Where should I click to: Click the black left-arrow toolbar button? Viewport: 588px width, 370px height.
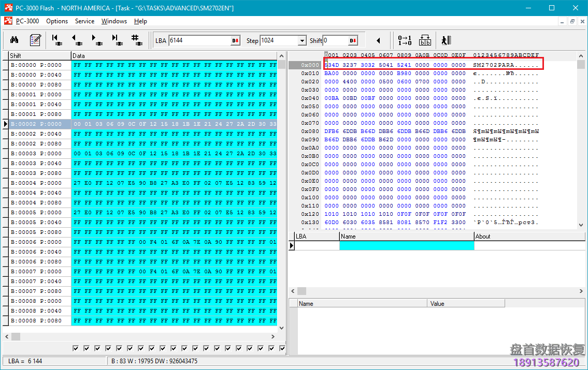point(378,40)
